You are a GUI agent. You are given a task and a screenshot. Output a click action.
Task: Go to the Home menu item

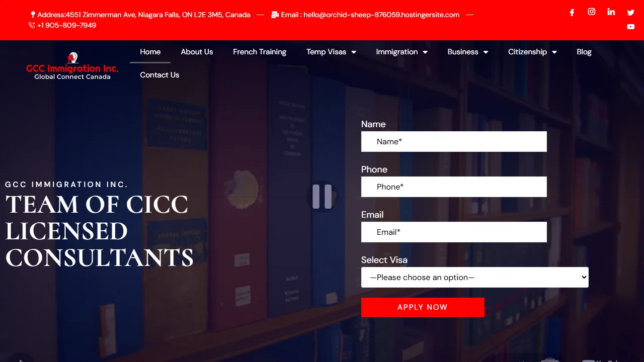click(x=150, y=52)
